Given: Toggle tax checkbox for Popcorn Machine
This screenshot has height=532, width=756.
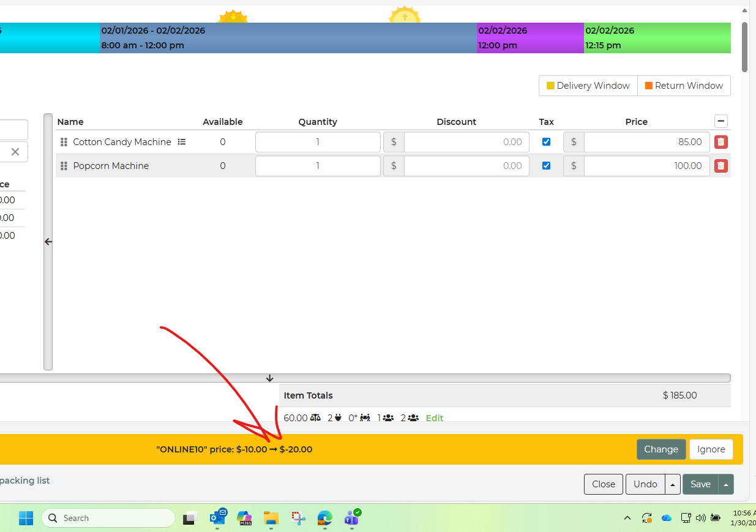Looking at the screenshot, I should click(546, 166).
